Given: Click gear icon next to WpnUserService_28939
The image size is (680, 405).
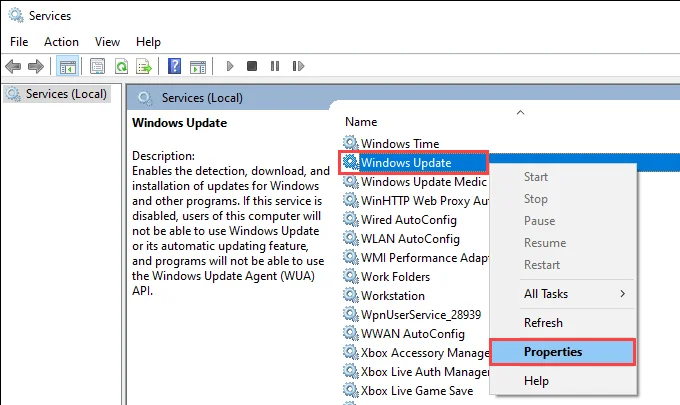Looking at the screenshot, I should (350, 314).
